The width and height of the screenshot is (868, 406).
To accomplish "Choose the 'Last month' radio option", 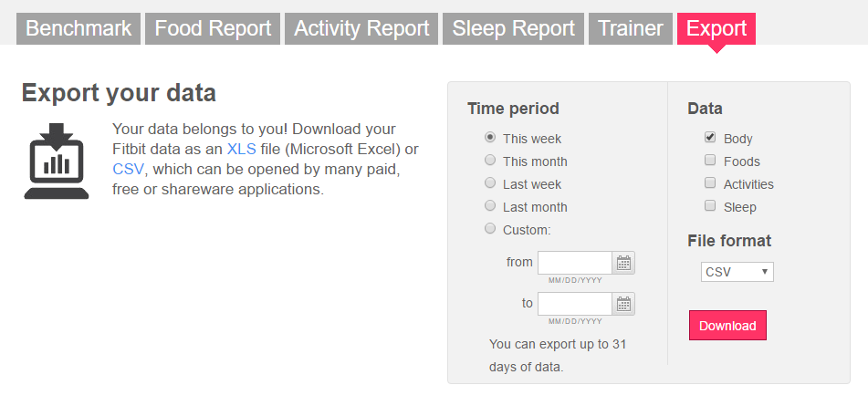I will point(490,206).
